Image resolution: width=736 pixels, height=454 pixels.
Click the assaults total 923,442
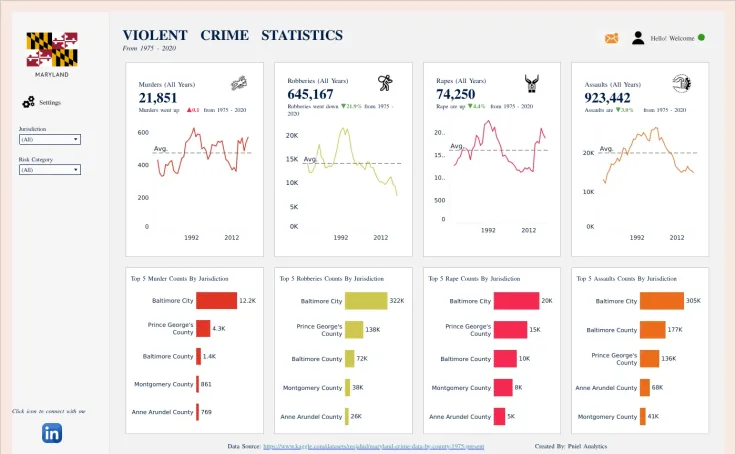click(x=607, y=98)
